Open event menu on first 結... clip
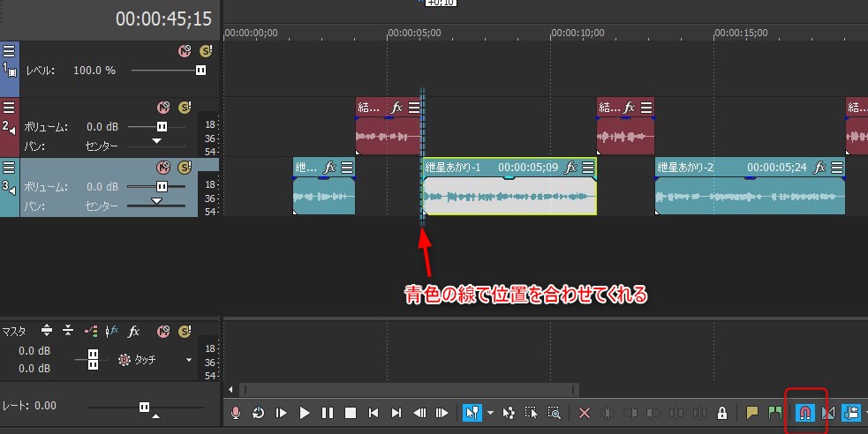The image size is (868, 434). coord(414,108)
